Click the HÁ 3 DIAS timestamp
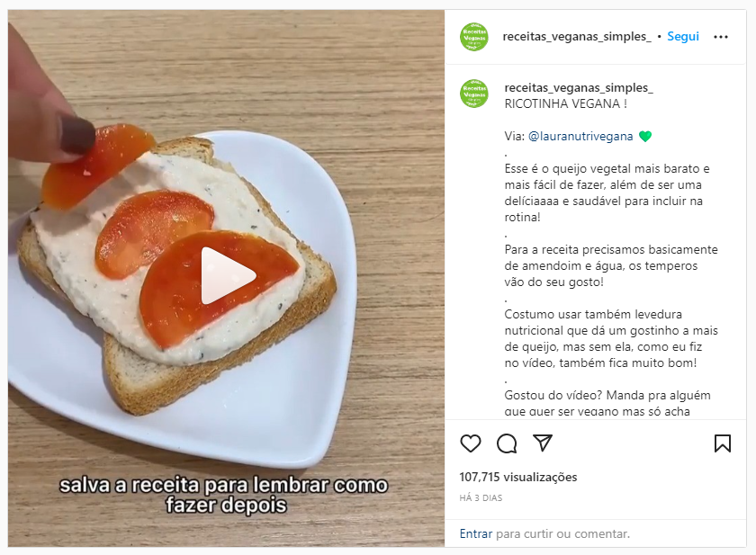The image size is (756, 555). click(x=481, y=498)
